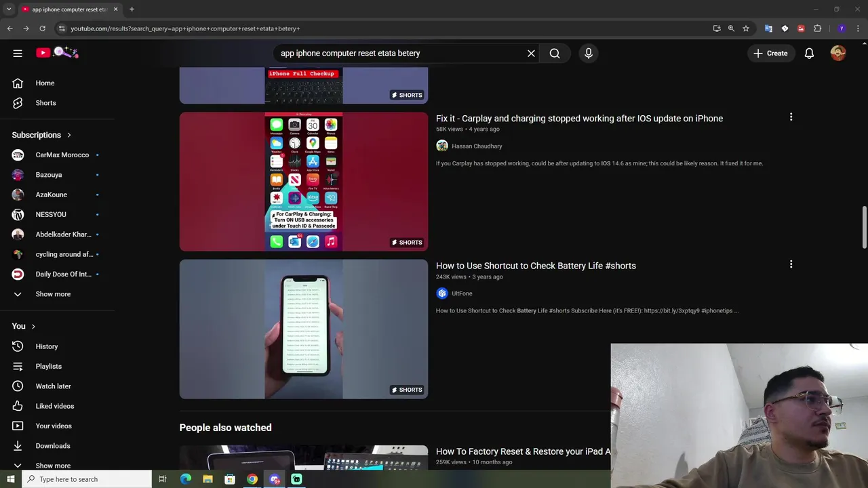Open options menu for Battery Life video

[x=791, y=264]
